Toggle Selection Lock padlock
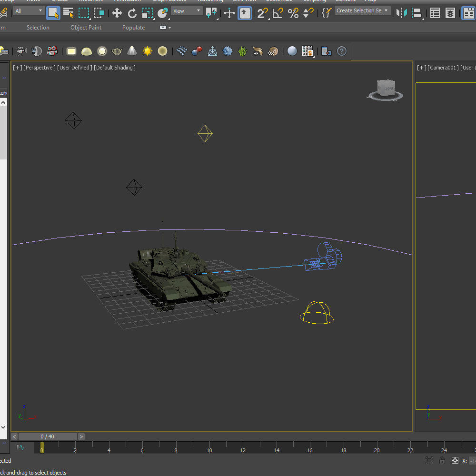The width and height of the screenshot is (476, 476). 442,460
